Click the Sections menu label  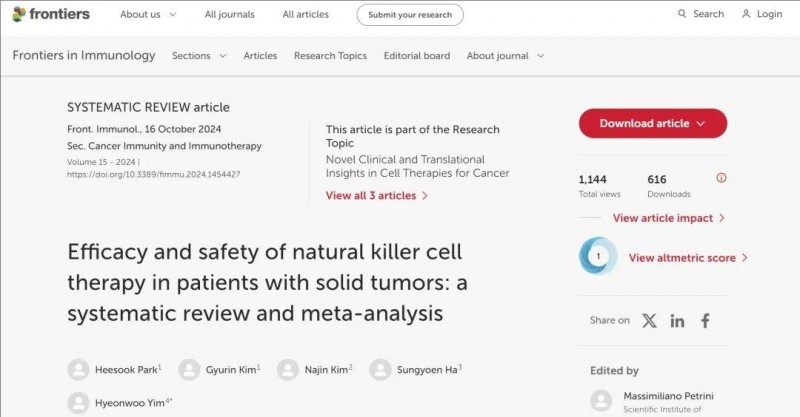tap(191, 56)
